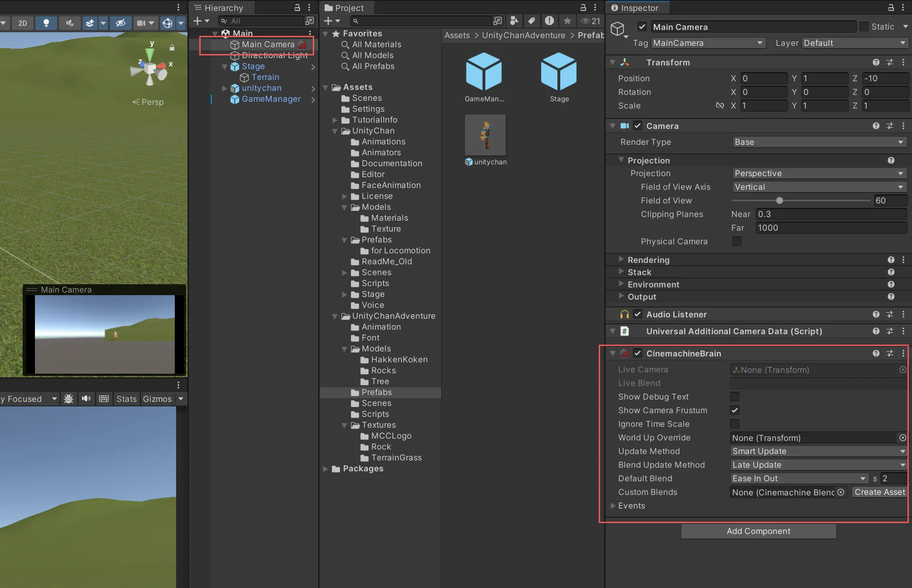Click the Add Component button

pyautogui.click(x=758, y=531)
